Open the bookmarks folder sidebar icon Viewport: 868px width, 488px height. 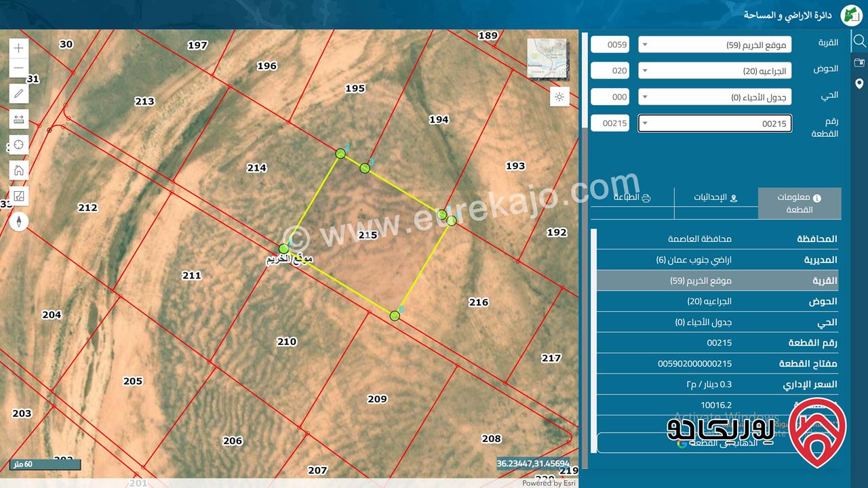859,62
